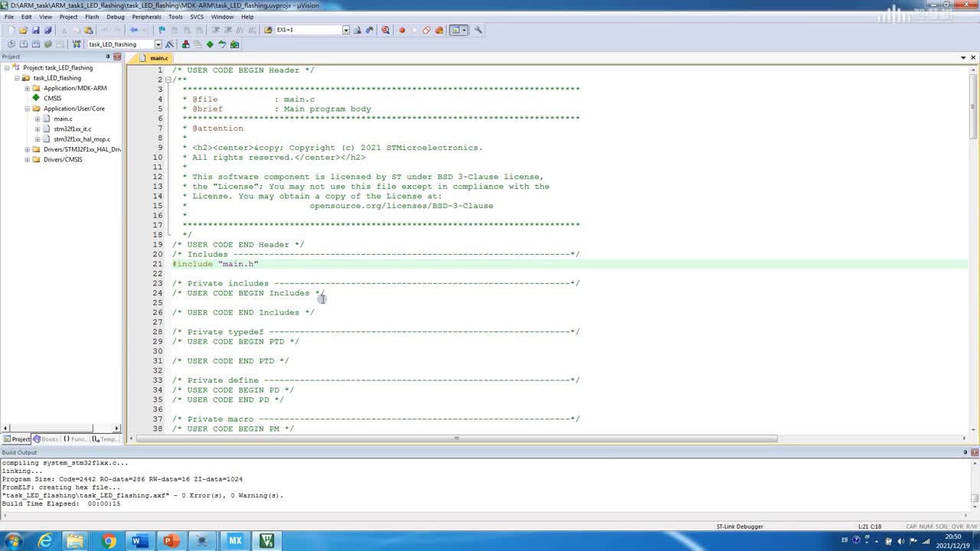This screenshot has width=980, height=551.
Task: Expand the stm32f1xx_hal_msp.c node
Action: click(x=37, y=139)
